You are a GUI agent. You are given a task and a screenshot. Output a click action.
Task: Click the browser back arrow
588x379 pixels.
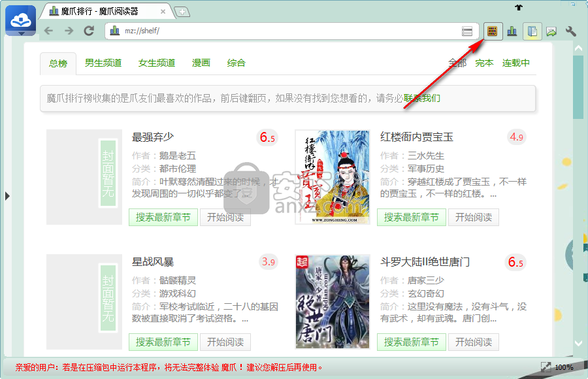(48, 31)
